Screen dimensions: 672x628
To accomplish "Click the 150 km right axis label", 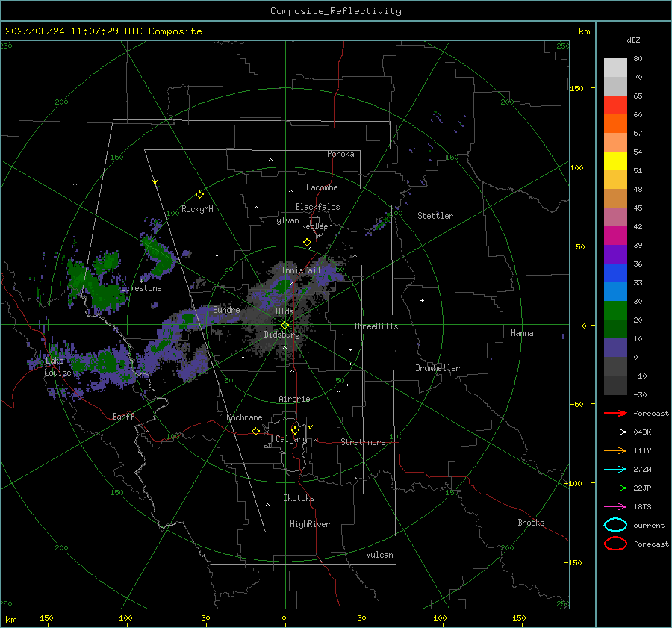I will 576,88.
